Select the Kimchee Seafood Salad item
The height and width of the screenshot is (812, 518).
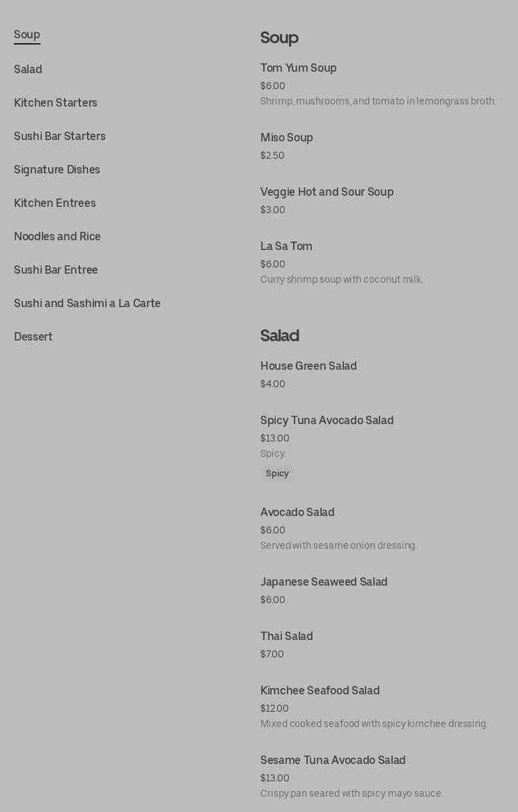pyautogui.click(x=320, y=691)
